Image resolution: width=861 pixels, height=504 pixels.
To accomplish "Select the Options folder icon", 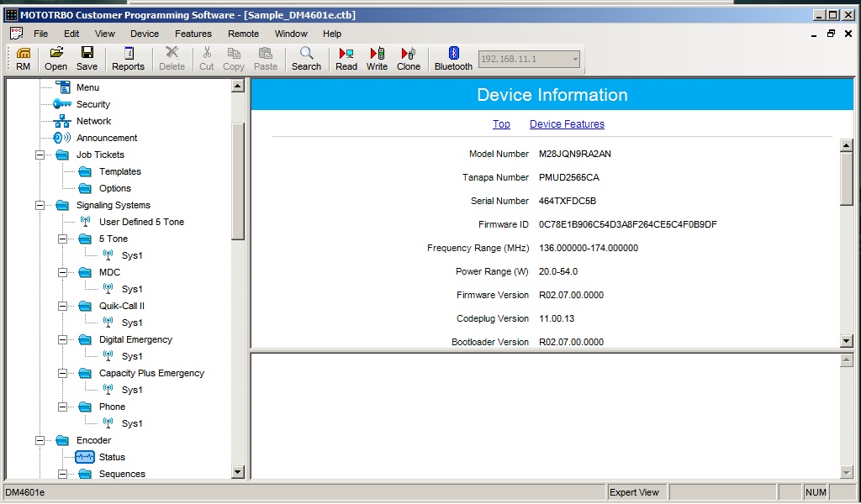I will (85, 189).
